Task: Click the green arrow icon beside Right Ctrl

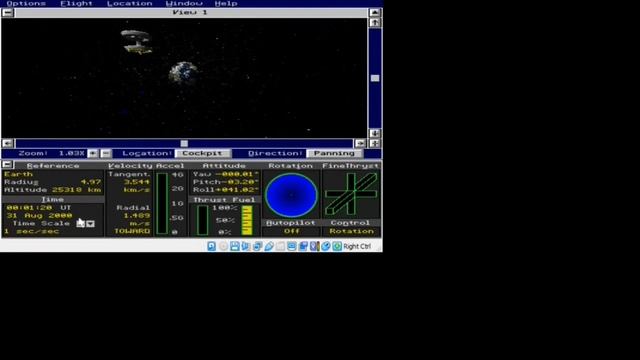Action: point(337,246)
